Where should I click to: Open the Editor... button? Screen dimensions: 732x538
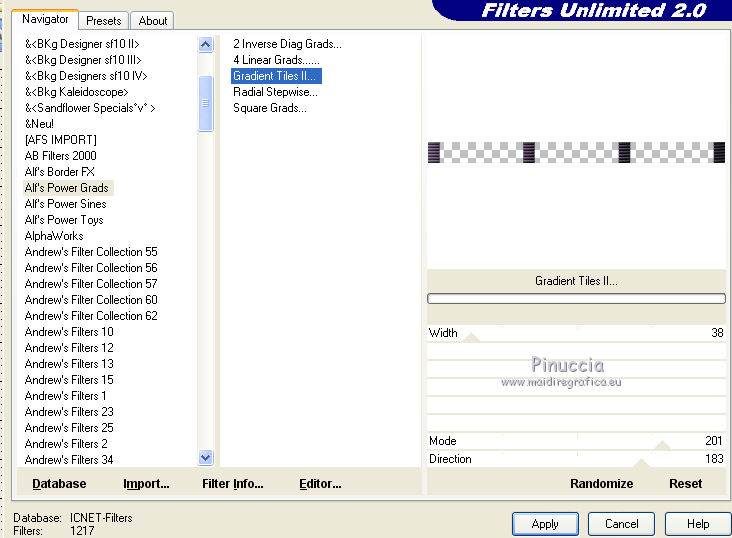coord(320,484)
